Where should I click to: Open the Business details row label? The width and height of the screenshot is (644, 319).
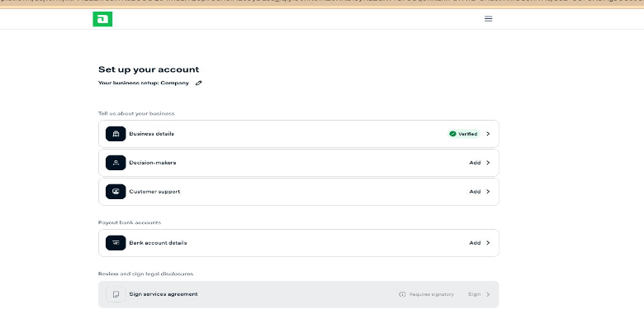coord(151,134)
